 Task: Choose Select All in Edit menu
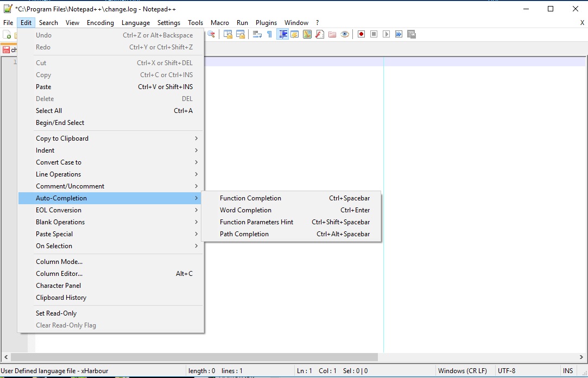[x=111, y=111]
